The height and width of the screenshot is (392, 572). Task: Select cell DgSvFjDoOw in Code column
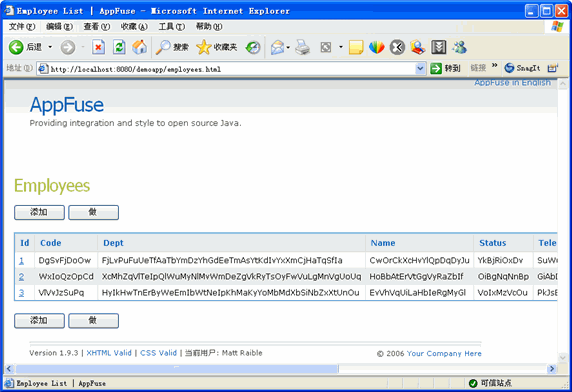click(x=65, y=260)
